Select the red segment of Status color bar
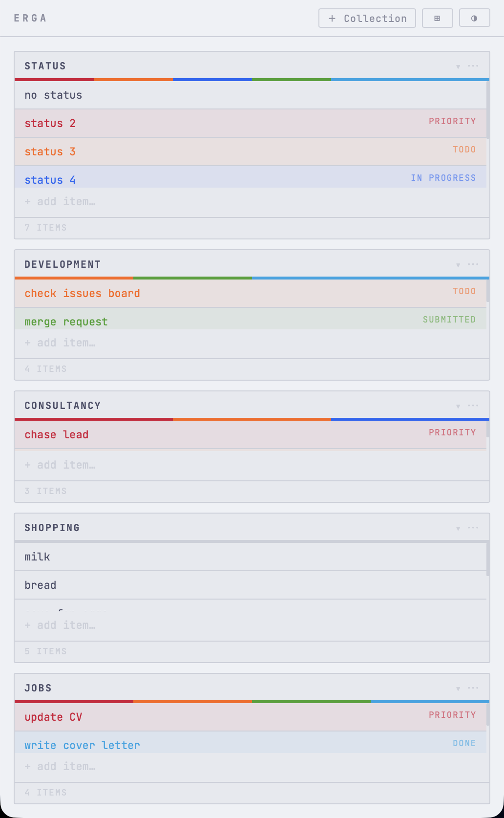The image size is (504, 818). (x=54, y=80)
